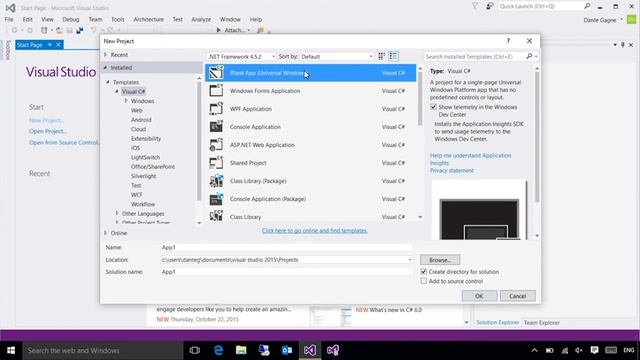Click the Solution name input field
Screen dimensions: 640x360
click(287, 271)
